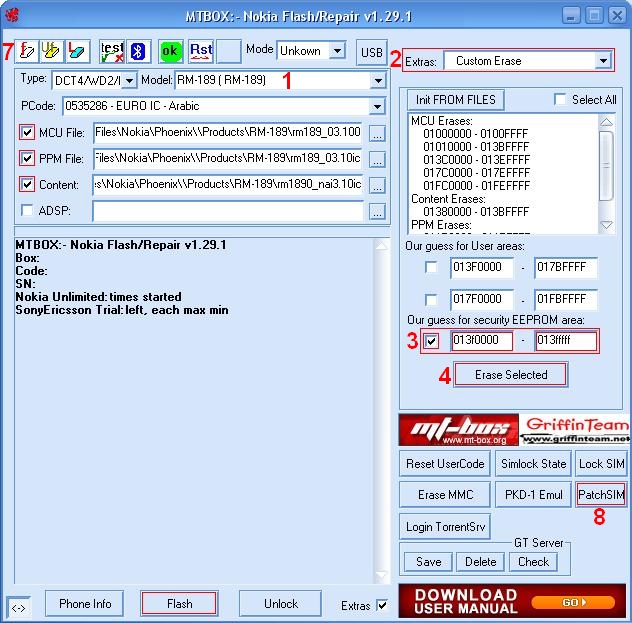Image resolution: width=632 pixels, height=623 pixels.
Task: Click the orange GO arrow button
Action: tap(573, 602)
